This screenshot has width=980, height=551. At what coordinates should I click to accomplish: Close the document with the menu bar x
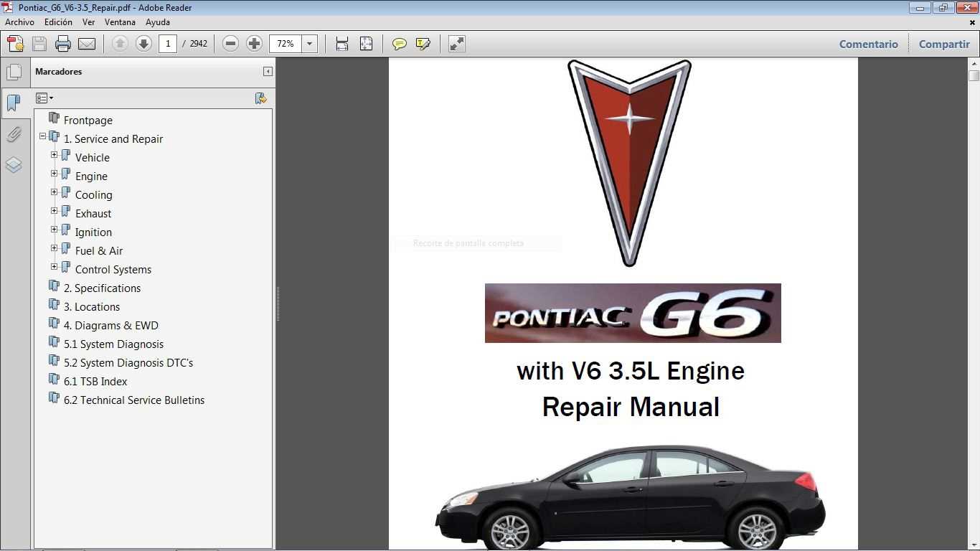pyautogui.click(x=973, y=22)
